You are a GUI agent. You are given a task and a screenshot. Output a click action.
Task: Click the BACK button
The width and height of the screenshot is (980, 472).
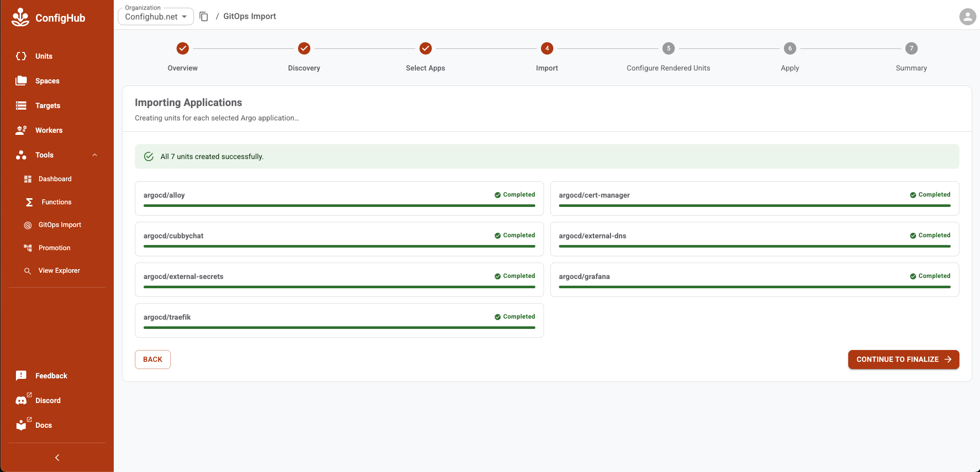pos(153,359)
